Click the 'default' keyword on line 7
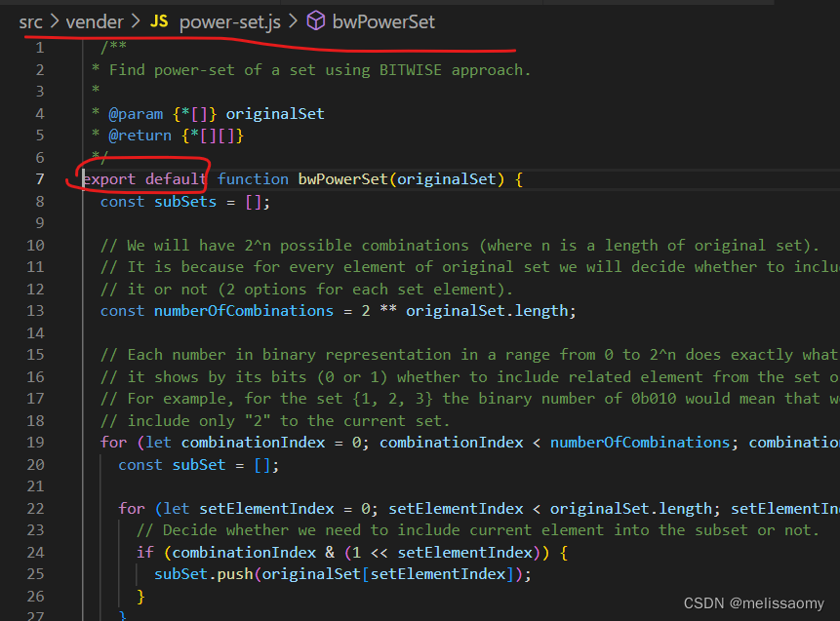This screenshot has height=621, width=840. click(176, 178)
